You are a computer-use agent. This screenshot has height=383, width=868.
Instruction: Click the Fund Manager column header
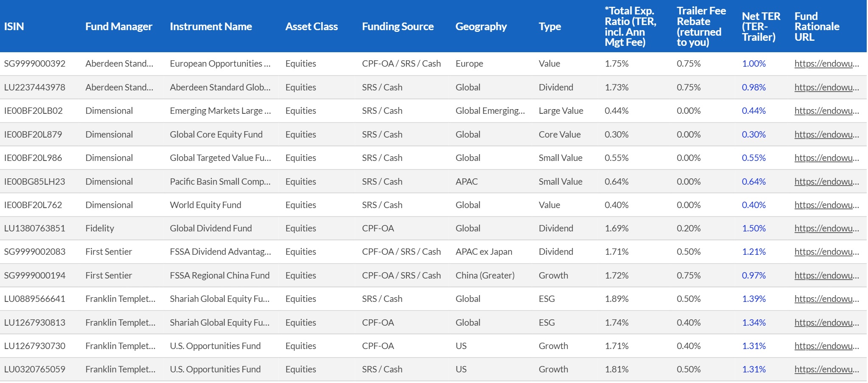pyautogui.click(x=118, y=26)
